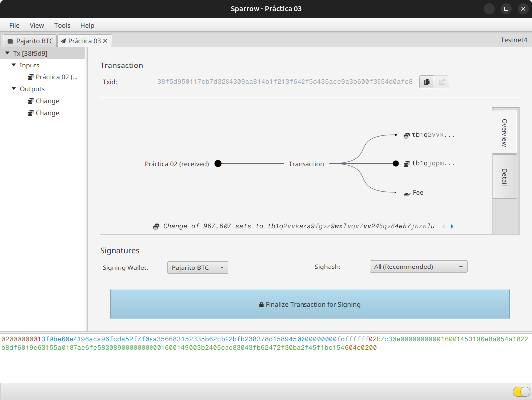The height and width of the screenshot is (400, 532).
Task: Click the Fee hand icon
Action: point(407,193)
